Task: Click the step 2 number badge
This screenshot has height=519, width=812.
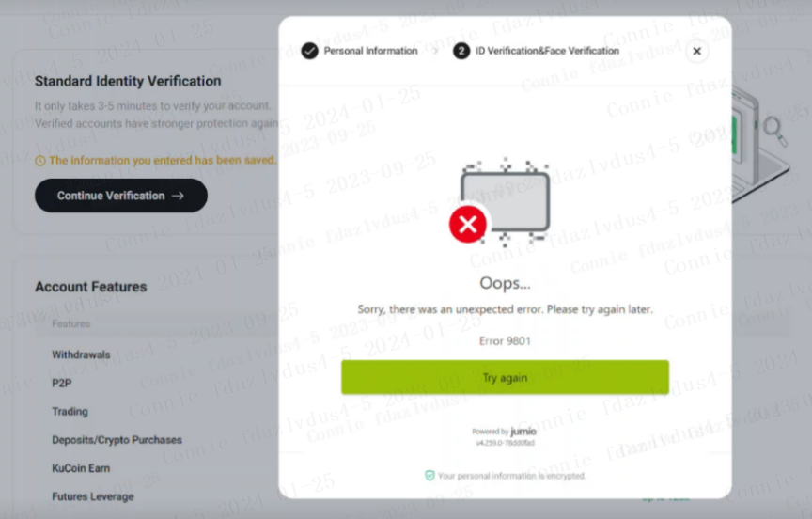Action: click(461, 51)
